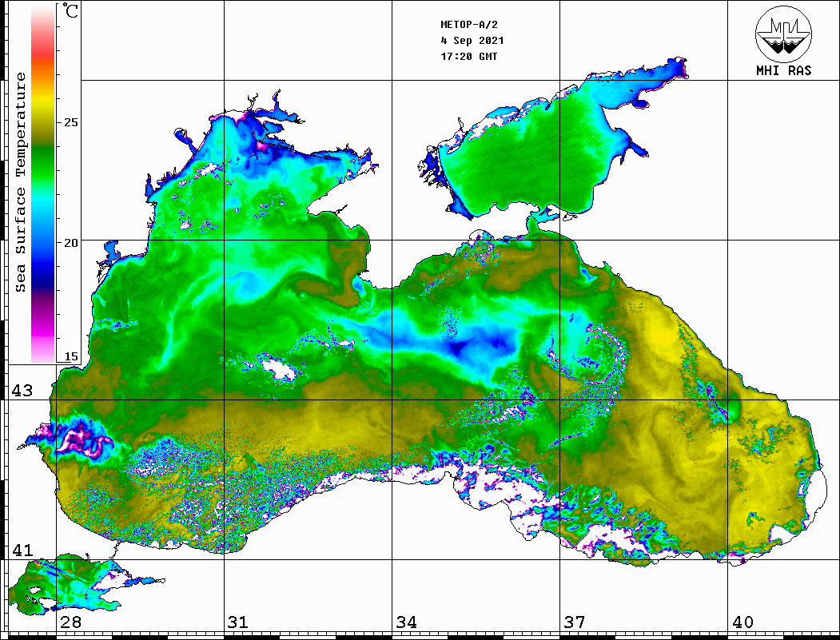Click the 25 value on the temperature scale
Image resolution: width=840 pixels, height=640 pixels.
[71, 122]
